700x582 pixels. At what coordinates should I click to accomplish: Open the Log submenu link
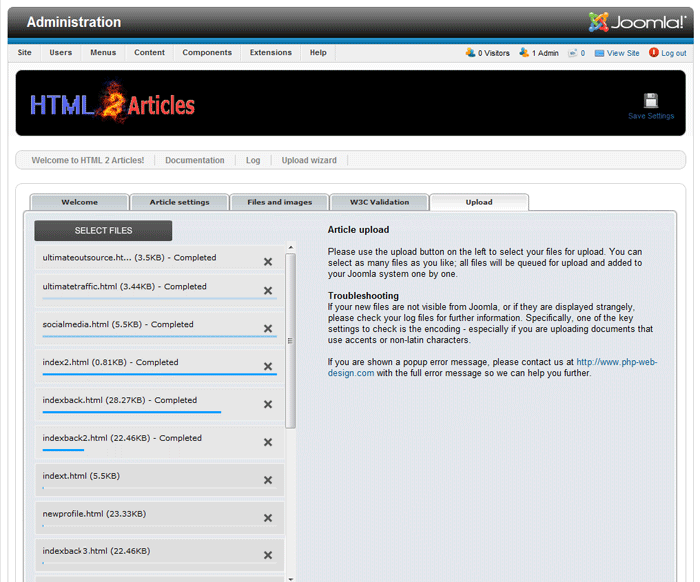point(253,160)
